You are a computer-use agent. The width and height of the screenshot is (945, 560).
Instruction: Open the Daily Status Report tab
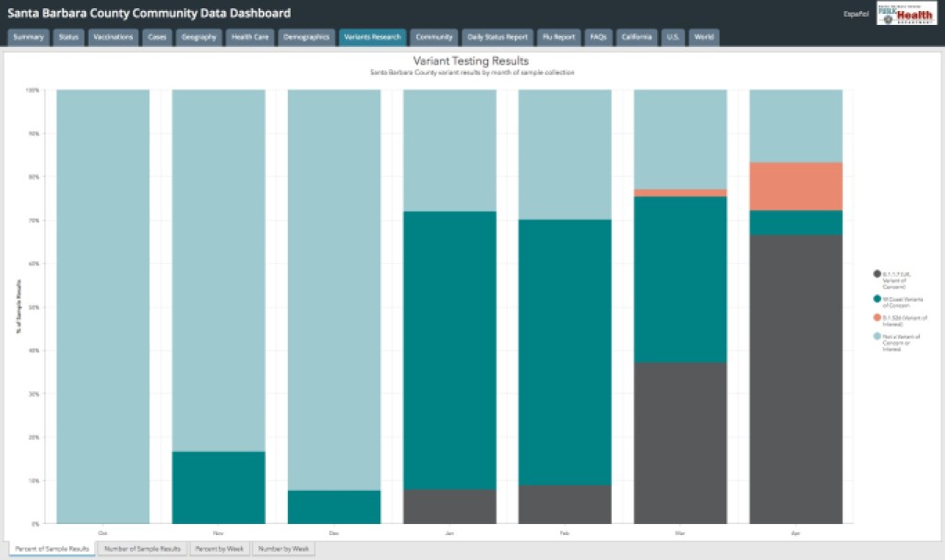(498, 37)
